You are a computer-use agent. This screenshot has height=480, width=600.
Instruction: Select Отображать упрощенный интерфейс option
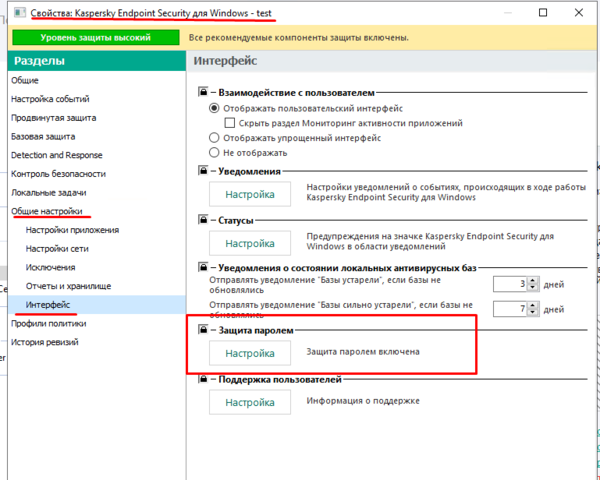[x=214, y=138]
